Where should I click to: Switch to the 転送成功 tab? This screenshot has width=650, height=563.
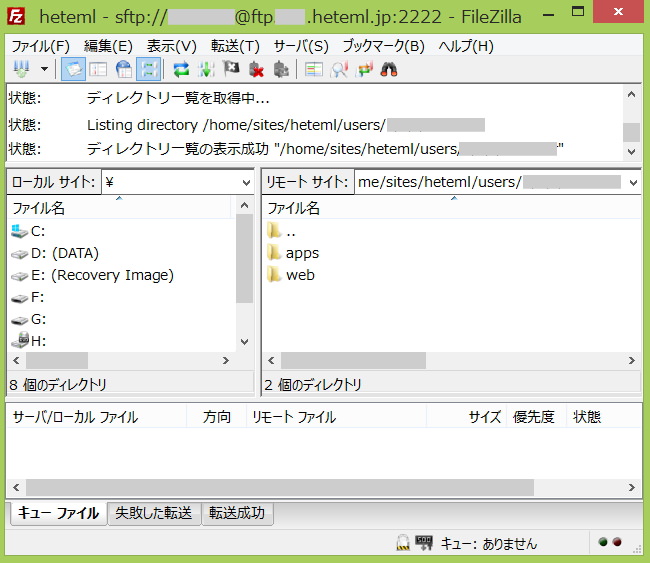point(237,513)
